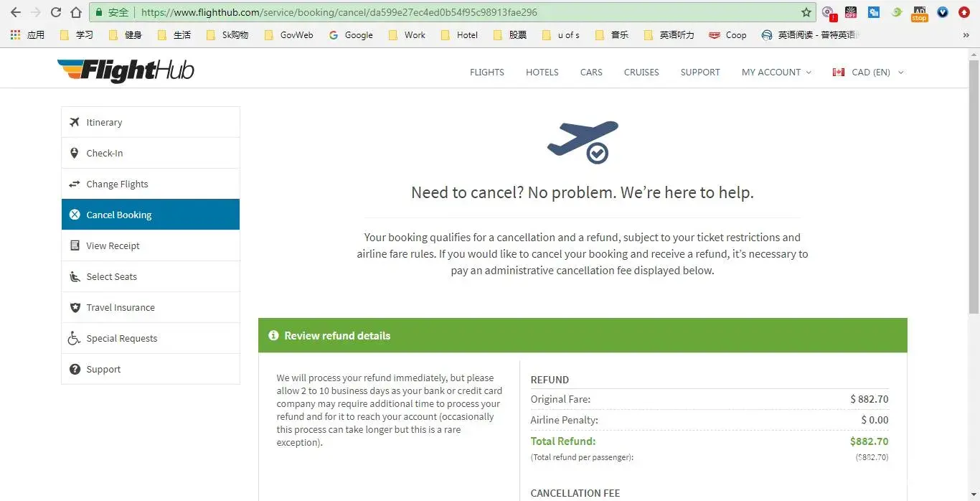
Task: Open the u of s bookmark folder
Action: coord(561,34)
